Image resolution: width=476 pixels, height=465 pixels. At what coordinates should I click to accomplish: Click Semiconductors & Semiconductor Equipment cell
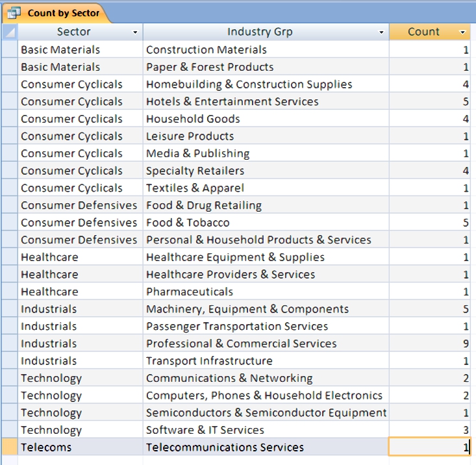[x=266, y=413]
